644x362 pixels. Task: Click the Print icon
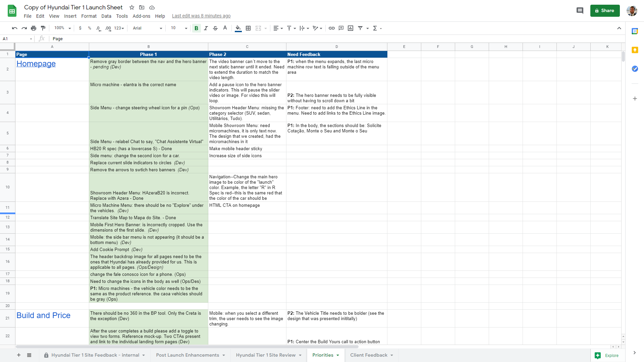point(34,28)
